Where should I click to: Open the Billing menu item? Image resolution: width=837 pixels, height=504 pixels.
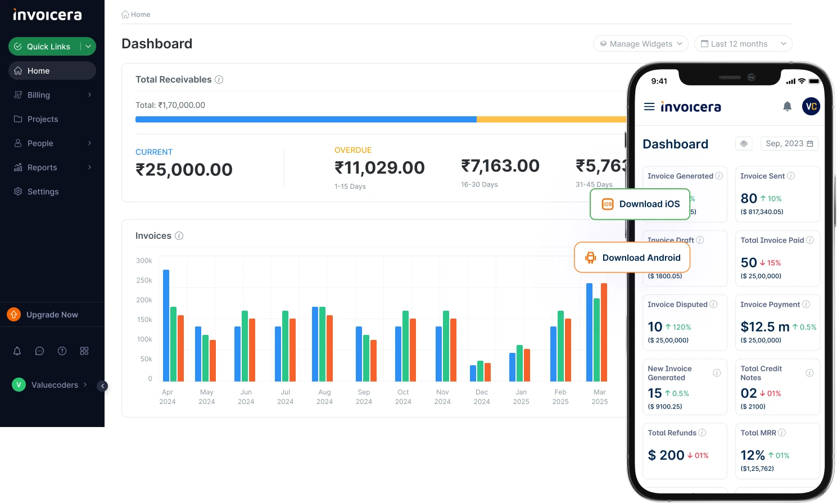[x=52, y=95]
